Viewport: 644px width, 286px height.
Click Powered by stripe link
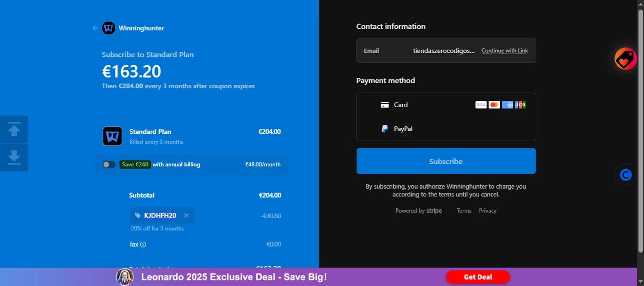pos(419,211)
